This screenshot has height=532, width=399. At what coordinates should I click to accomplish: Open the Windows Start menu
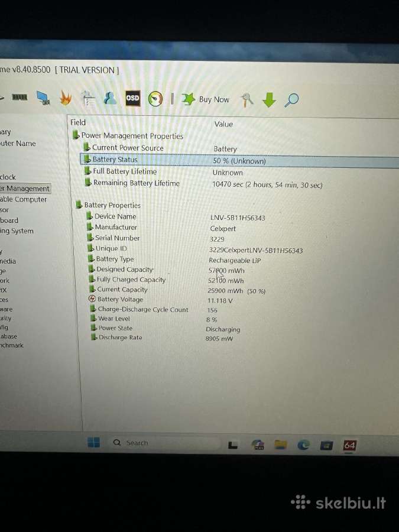tap(93, 442)
